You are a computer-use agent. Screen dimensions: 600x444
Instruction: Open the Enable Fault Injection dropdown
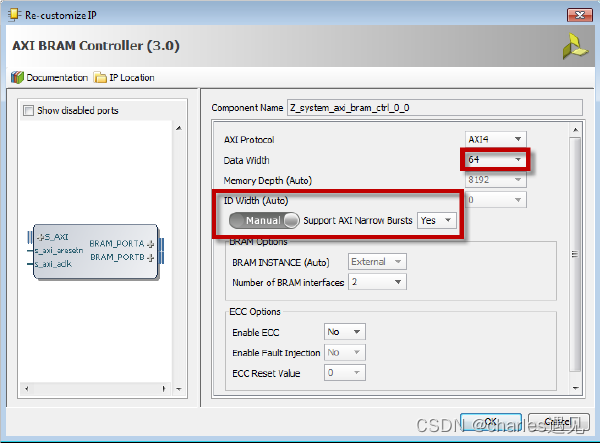pos(344,352)
